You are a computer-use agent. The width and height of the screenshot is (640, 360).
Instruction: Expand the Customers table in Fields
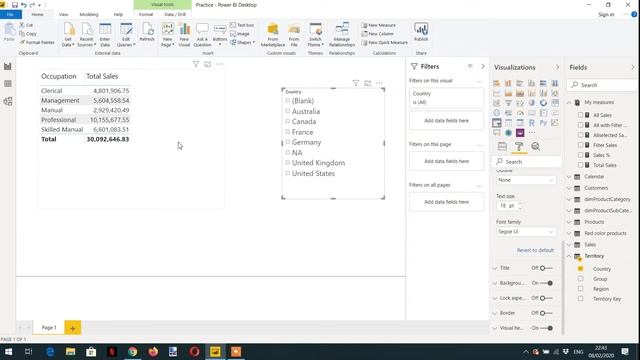point(569,188)
